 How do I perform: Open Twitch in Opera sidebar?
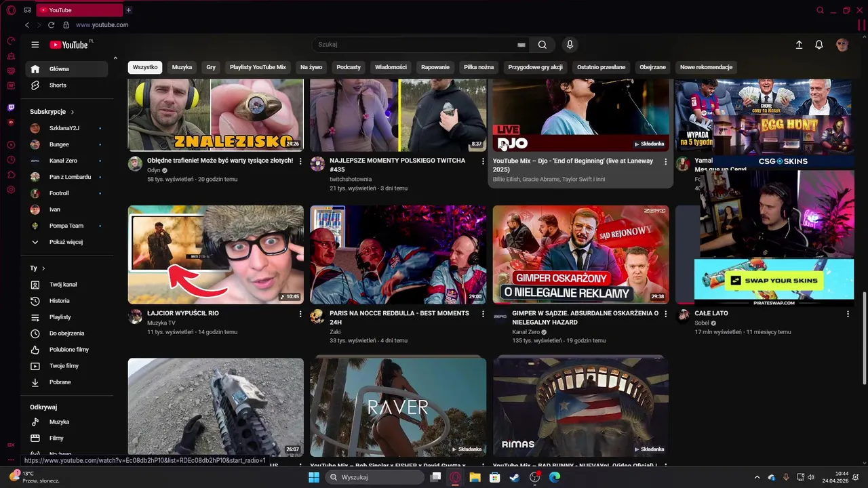[x=11, y=107]
